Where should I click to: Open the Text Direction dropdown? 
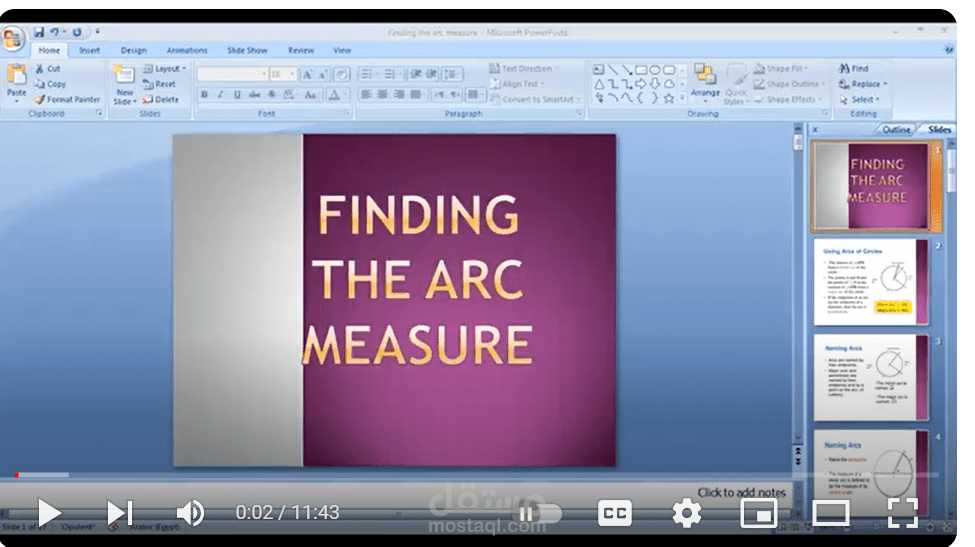[x=524, y=68]
